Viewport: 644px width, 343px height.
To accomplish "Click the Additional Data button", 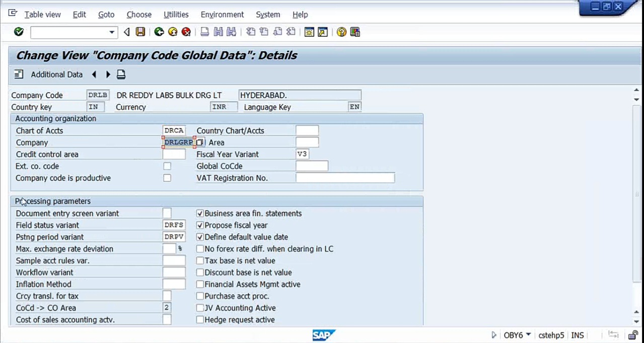I will point(56,75).
